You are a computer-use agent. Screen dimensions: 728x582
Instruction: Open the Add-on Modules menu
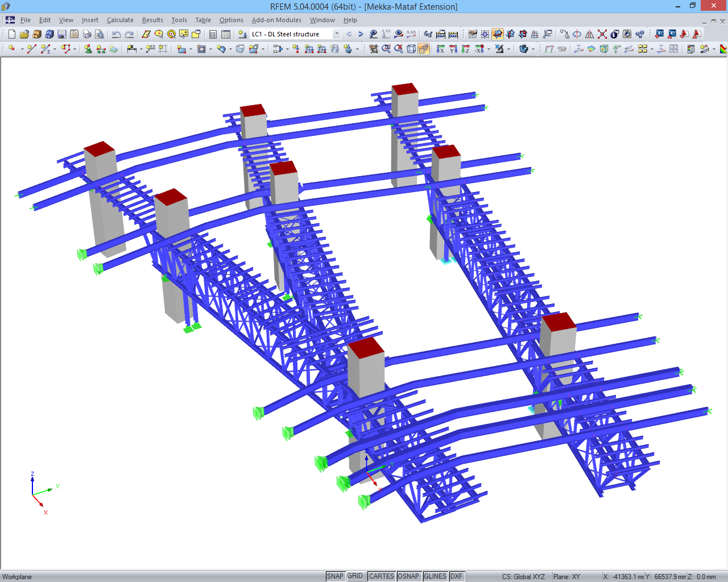pyautogui.click(x=276, y=20)
